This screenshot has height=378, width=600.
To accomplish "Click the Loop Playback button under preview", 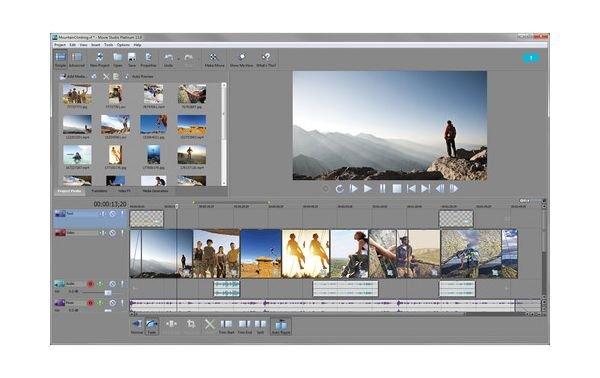I will (339, 189).
